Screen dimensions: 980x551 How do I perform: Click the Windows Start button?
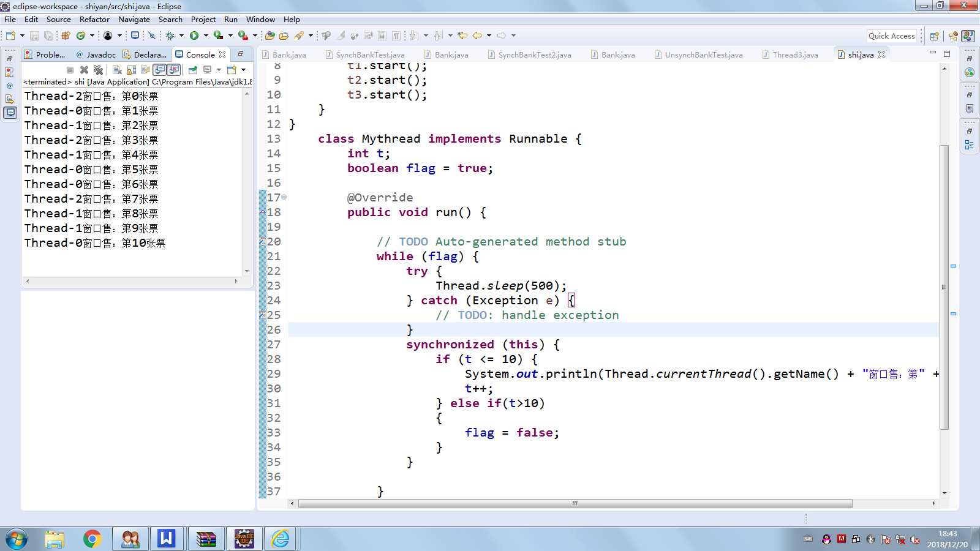(16, 539)
